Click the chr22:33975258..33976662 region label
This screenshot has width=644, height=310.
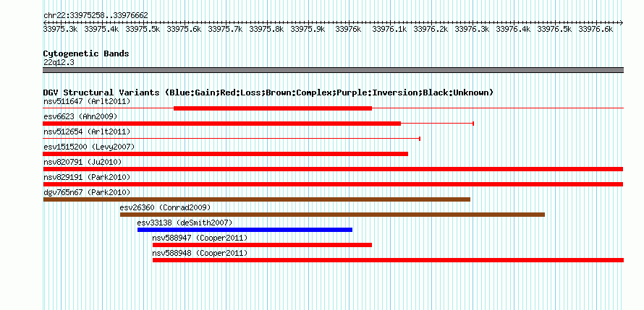tap(96, 16)
